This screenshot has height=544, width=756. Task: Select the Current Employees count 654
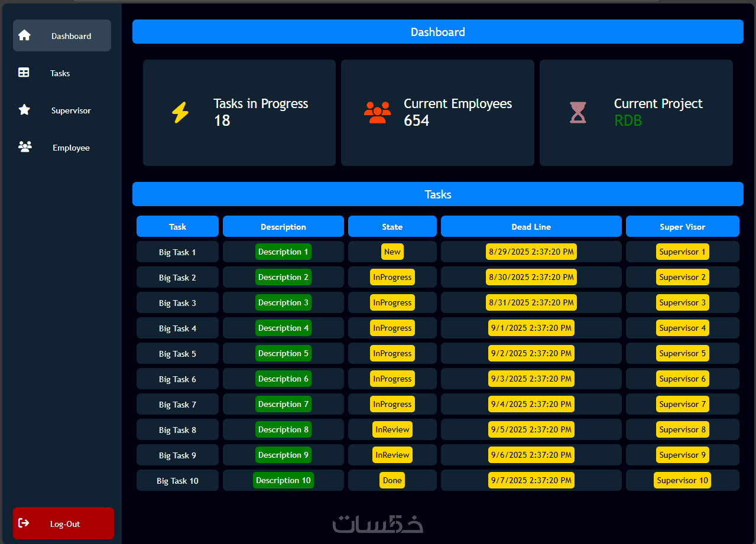coord(417,120)
